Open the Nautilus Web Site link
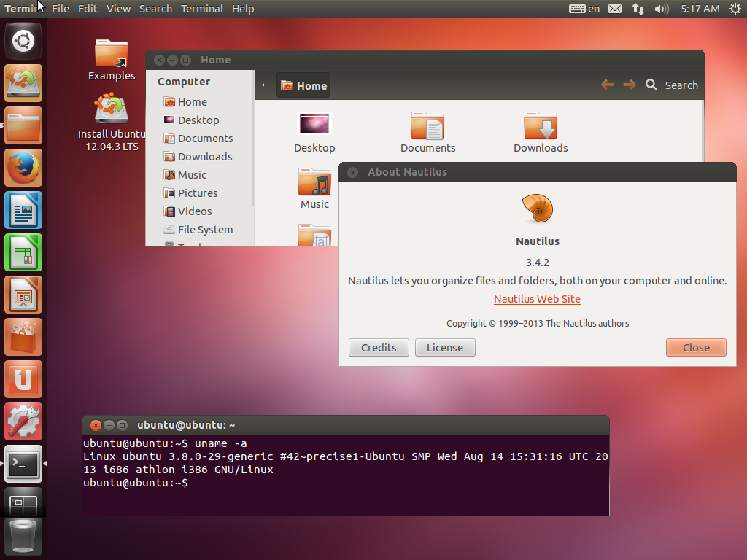Image resolution: width=747 pixels, height=560 pixels. [x=537, y=299]
